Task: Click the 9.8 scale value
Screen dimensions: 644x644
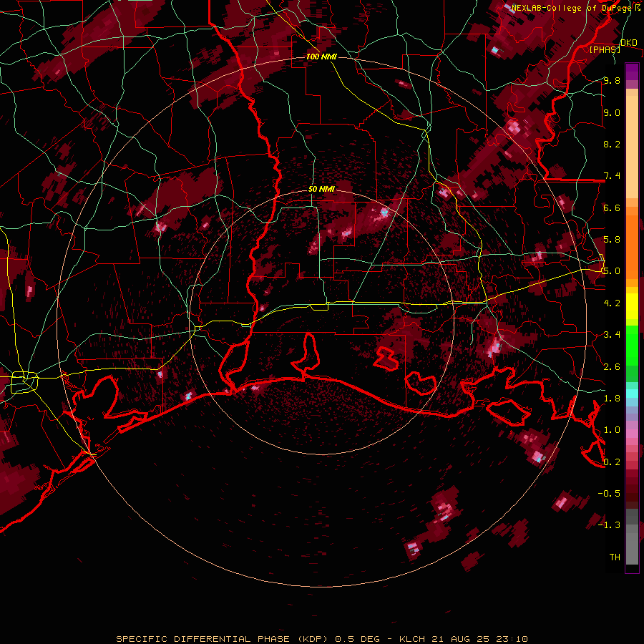Action: 612,80
